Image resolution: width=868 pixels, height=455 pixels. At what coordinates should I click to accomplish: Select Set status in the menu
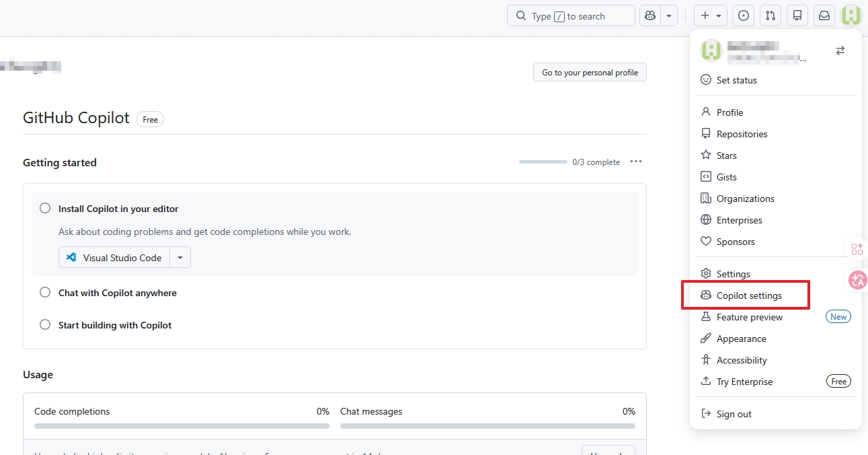pyautogui.click(x=776, y=80)
